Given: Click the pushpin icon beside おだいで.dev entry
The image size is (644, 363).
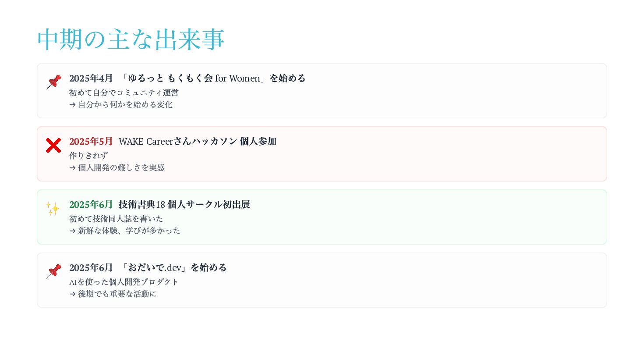Looking at the screenshot, I should coord(53,271).
